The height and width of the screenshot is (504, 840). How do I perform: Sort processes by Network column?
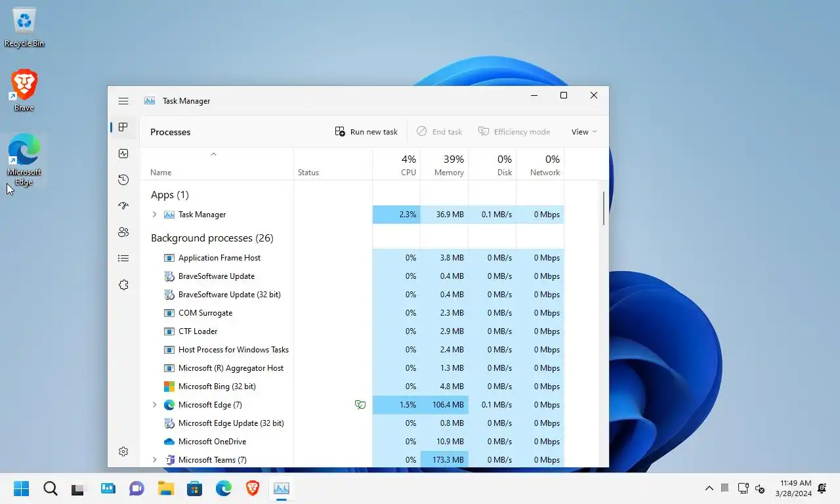[x=540, y=164]
